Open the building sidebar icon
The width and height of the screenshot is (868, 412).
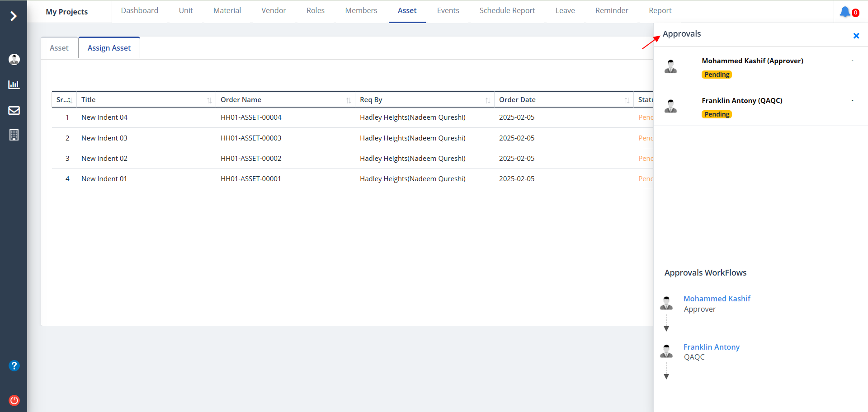(14, 135)
